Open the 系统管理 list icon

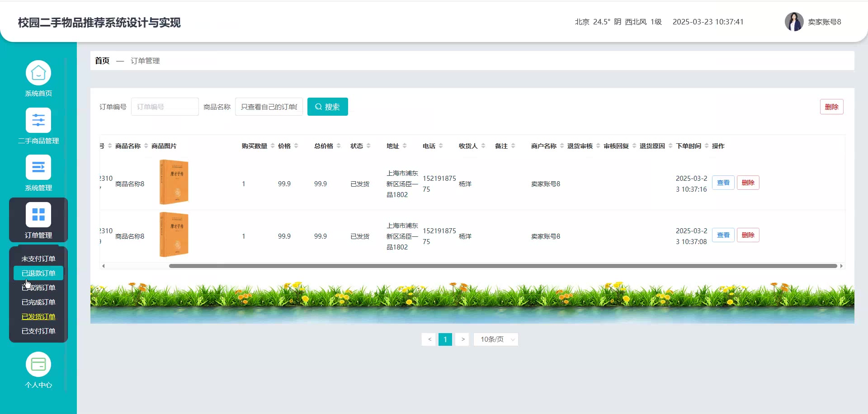coord(38,168)
